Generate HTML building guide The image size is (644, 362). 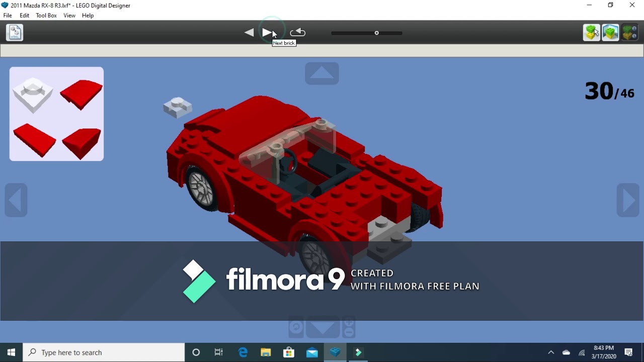(15, 33)
